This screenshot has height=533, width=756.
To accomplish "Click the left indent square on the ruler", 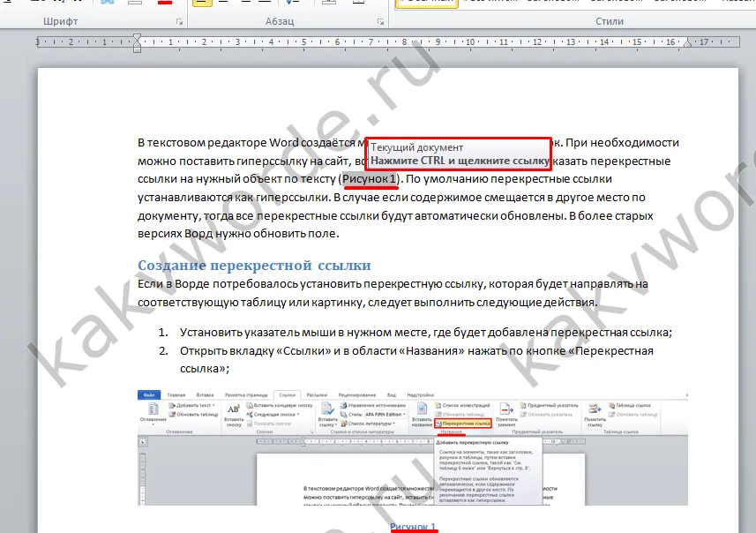I will pos(137,49).
